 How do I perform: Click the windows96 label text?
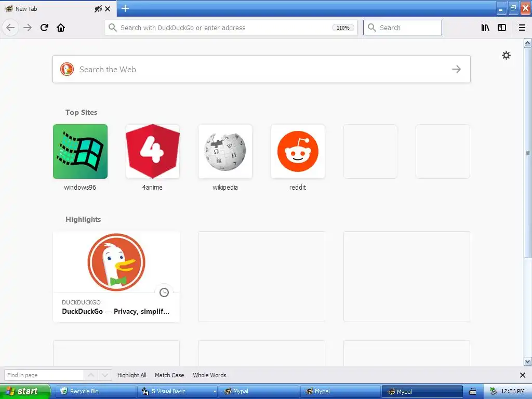[80, 187]
